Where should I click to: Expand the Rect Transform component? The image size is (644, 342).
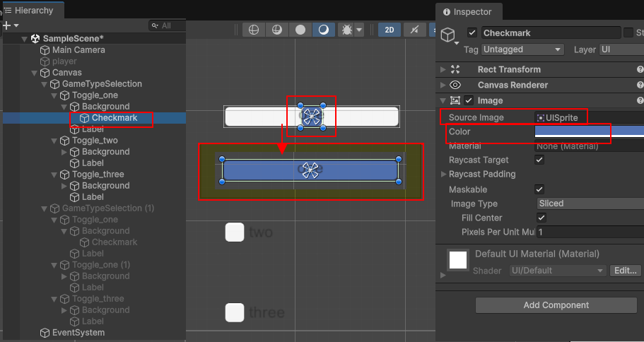[443, 69]
